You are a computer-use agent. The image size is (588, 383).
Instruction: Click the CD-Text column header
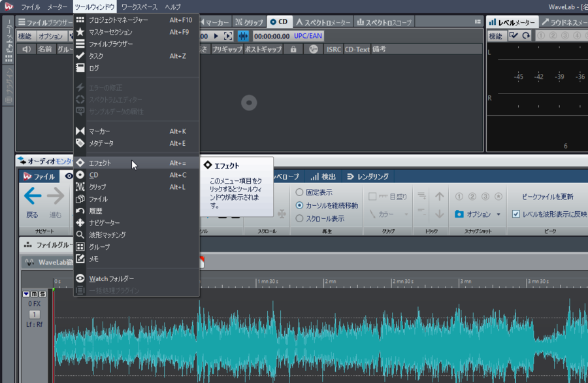point(357,49)
